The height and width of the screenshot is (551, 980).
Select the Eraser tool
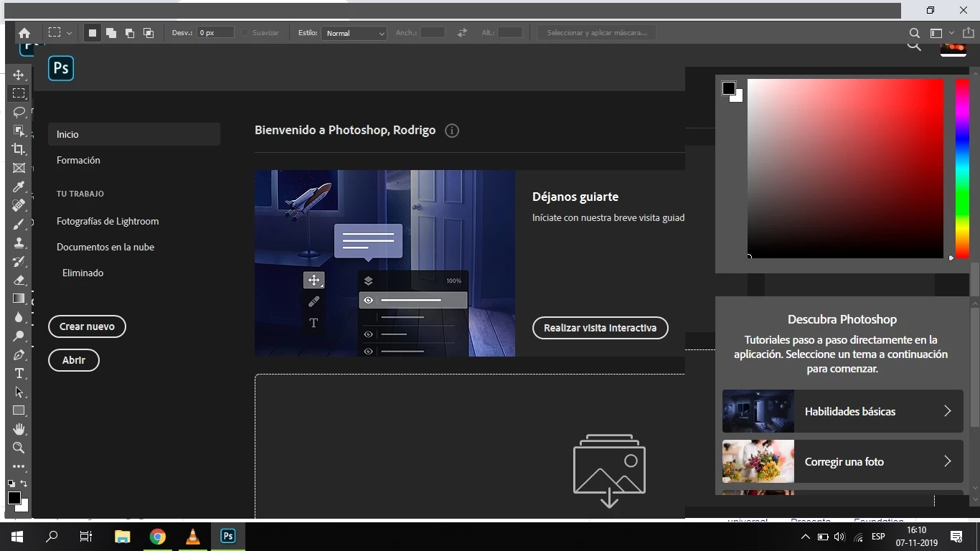[x=19, y=280]
